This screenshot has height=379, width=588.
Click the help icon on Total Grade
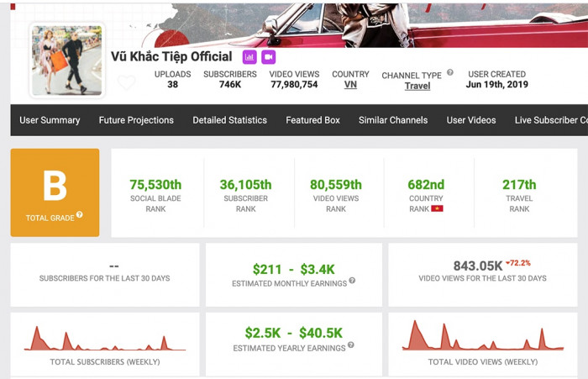[x=80, y=215]
